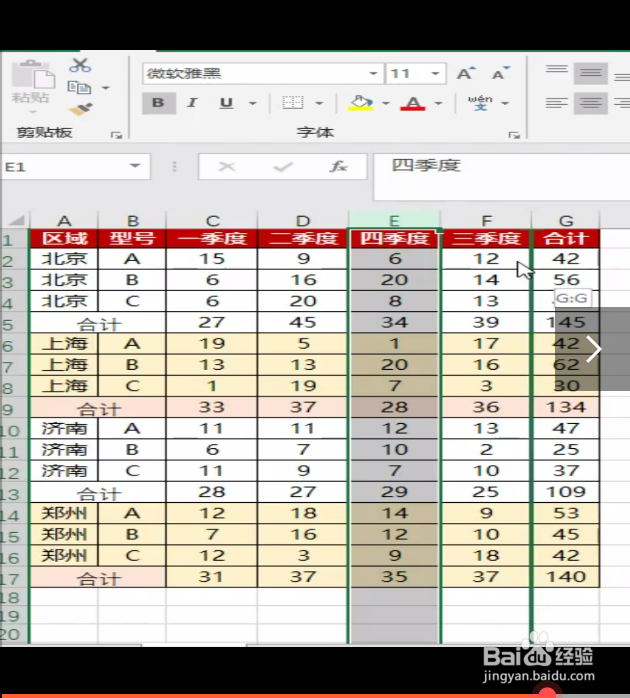Select the Format Painter brush

click(81, 109)
